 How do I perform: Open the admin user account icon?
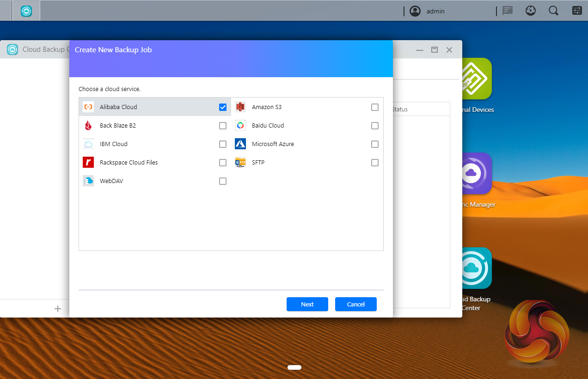(415, 11)
